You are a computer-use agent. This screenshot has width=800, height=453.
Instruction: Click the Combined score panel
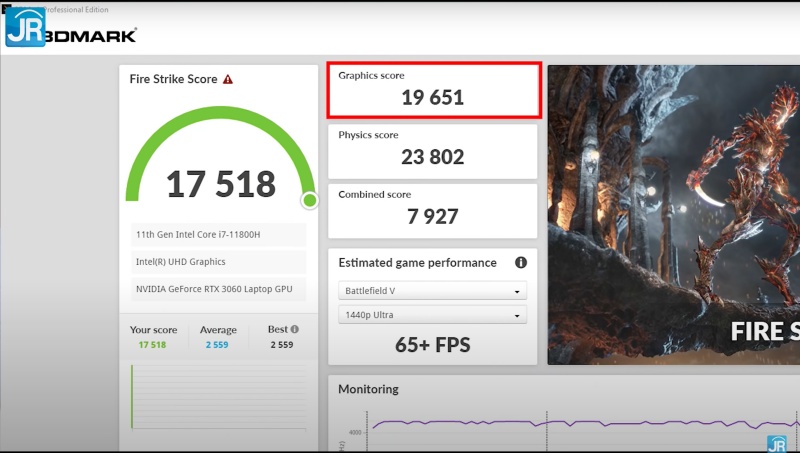click(433, 210)
